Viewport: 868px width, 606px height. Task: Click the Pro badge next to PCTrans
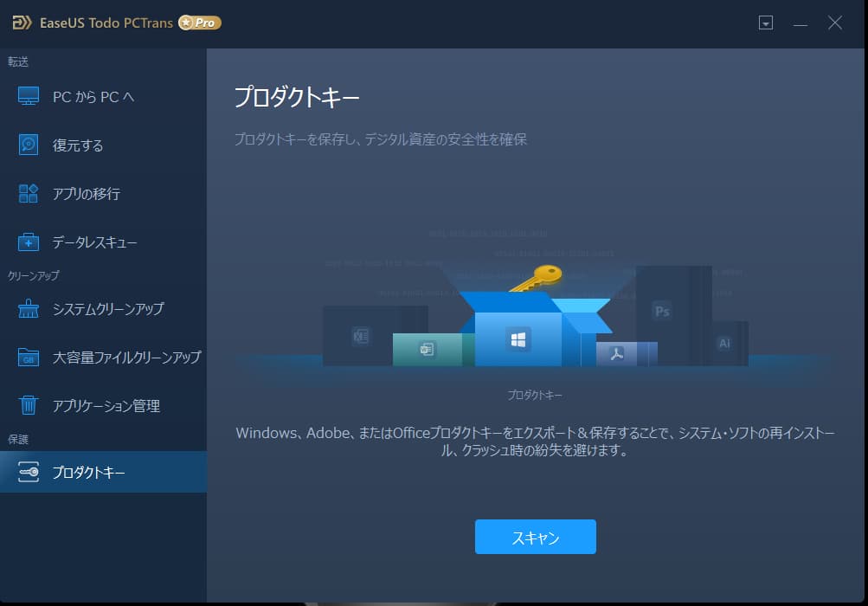tap(200, 23)
